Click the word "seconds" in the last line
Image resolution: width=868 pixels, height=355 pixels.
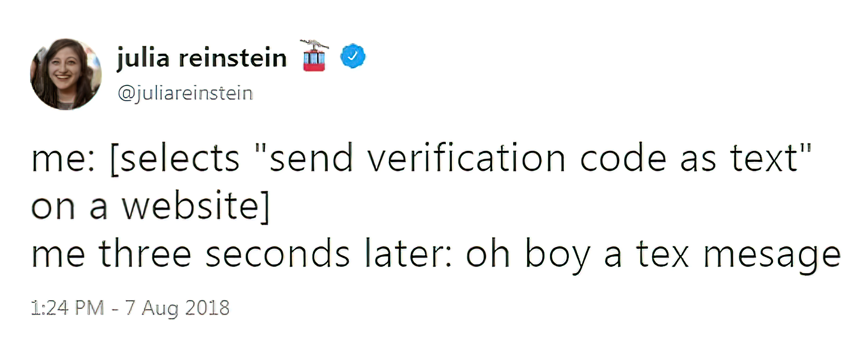click(x=277, y=254)
